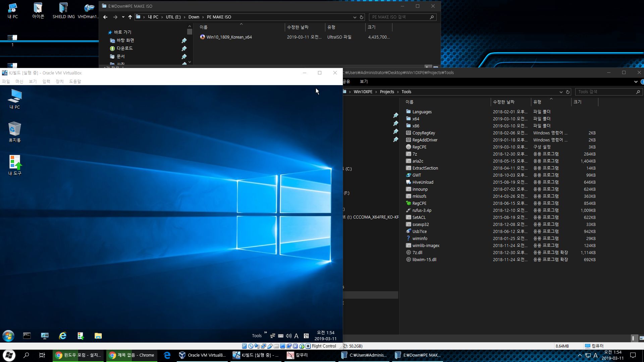Unpin 바탕 화면 from quick access
644x362 pixels.
tap(184, 41)
